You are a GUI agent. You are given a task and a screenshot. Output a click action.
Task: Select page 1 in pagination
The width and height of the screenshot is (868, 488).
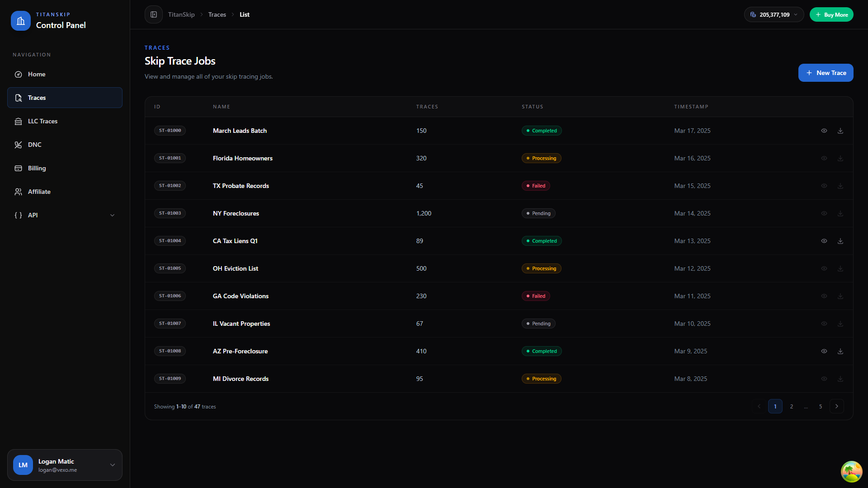pyautogui.click(x=775, y=406)
